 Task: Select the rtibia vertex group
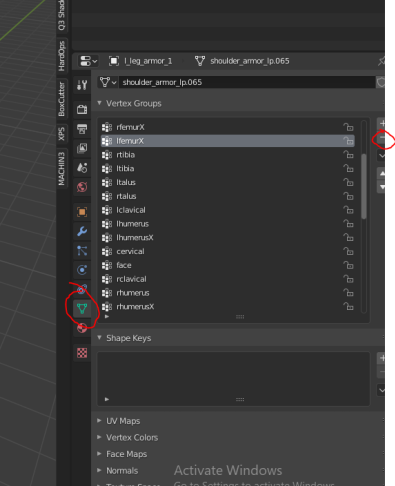coord(228,155)
